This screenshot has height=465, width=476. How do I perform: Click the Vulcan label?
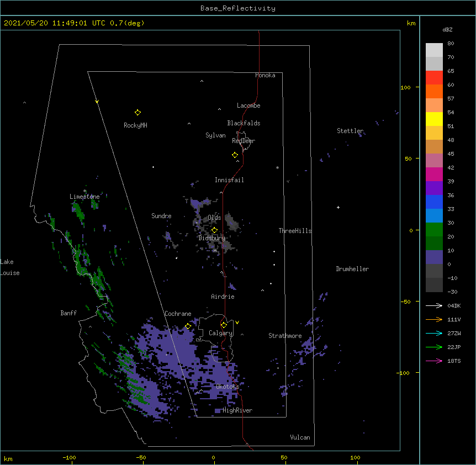click(x=300, y=437)
